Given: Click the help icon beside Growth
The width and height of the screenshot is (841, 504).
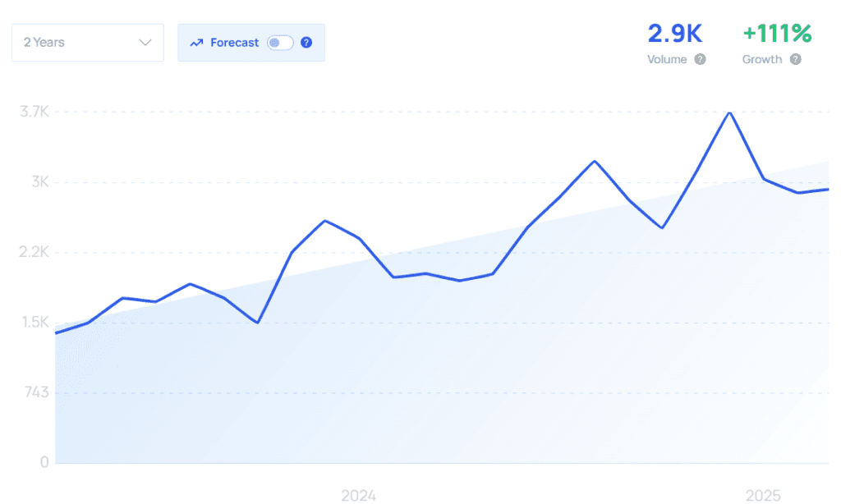Looking at the screenshot, I should (795, 59).
